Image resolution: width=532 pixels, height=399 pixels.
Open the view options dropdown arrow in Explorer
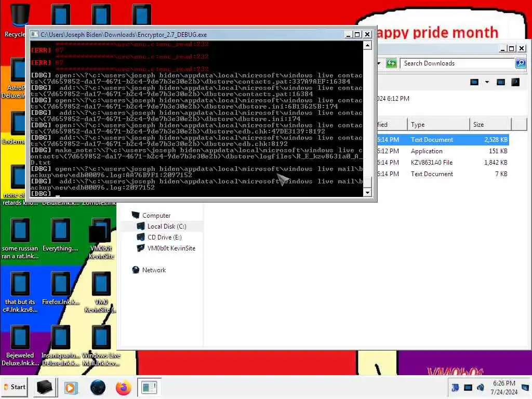[x=487, y=82]
